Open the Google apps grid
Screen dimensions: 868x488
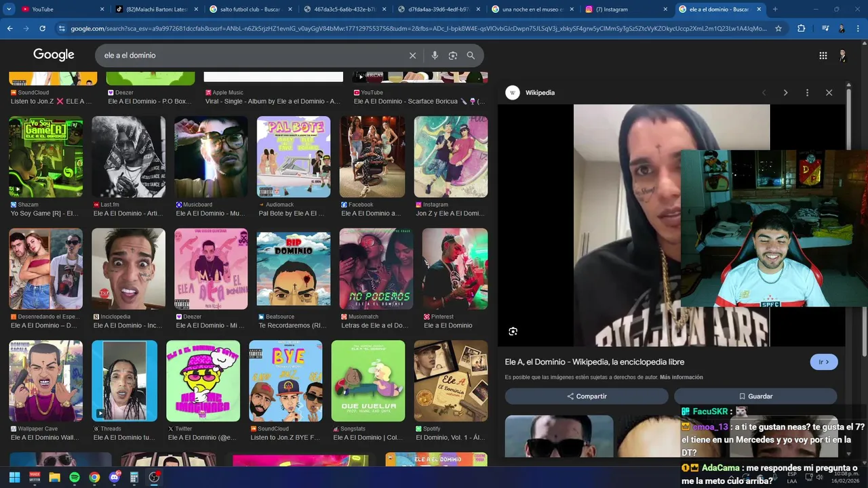[x=823, y=56]
